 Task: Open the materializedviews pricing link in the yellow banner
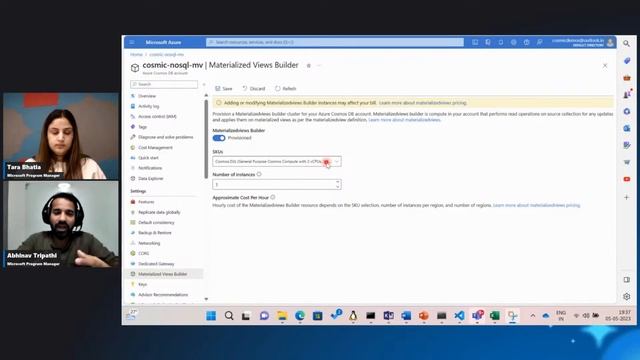point(423,103)
